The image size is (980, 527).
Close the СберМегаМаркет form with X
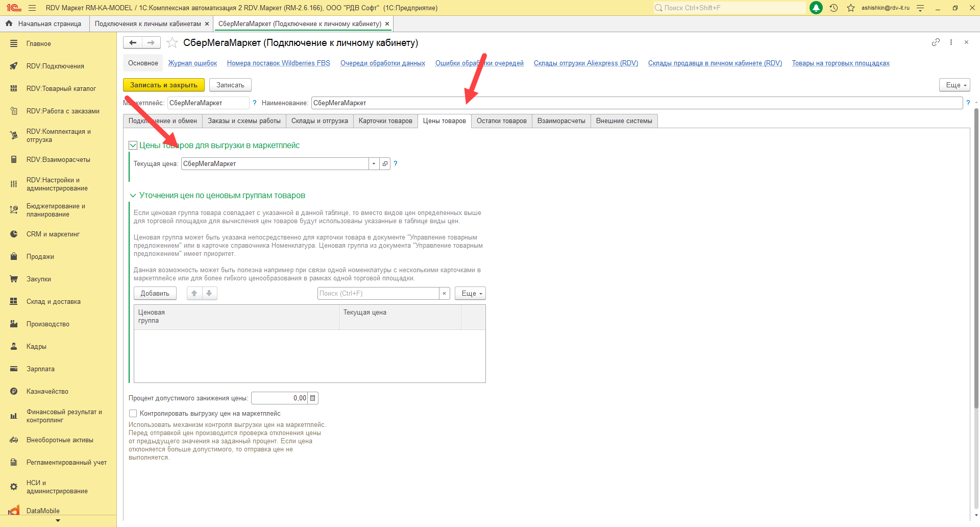(x=966, y=42)
